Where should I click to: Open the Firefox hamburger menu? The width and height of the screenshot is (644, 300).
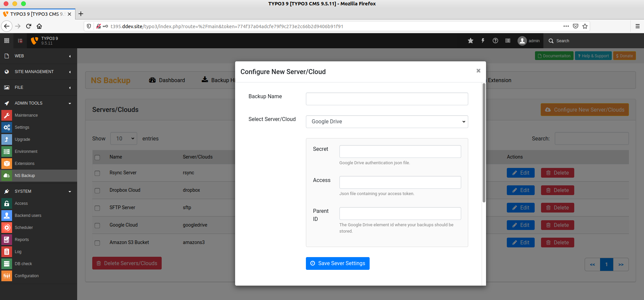click(637, 26)
